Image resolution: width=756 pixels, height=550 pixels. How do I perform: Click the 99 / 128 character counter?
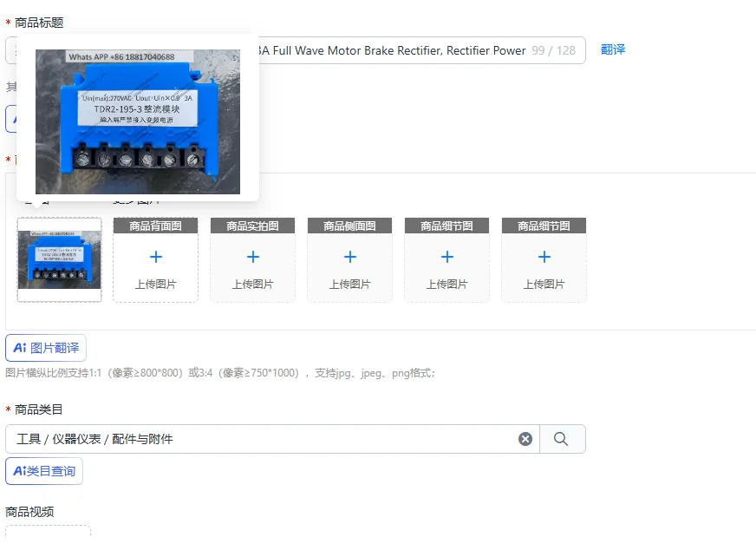coord(553,50)
